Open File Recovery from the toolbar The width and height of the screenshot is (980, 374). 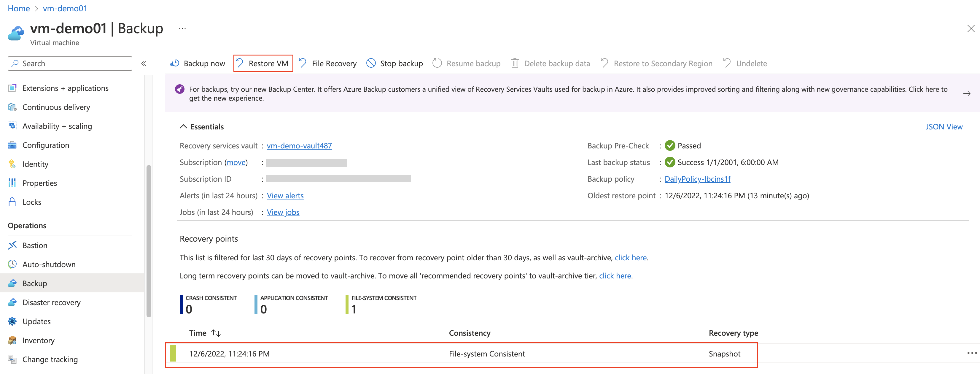328,63
